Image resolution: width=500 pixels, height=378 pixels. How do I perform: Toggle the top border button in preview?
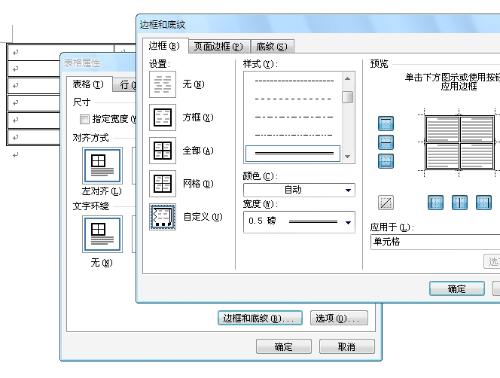pos(386,123)
